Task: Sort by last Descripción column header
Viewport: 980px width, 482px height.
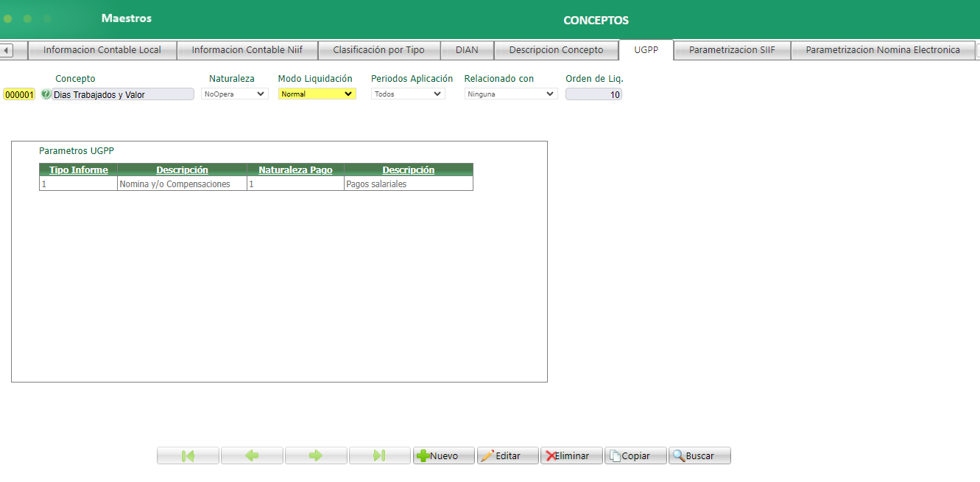Action: coord(408,170)
